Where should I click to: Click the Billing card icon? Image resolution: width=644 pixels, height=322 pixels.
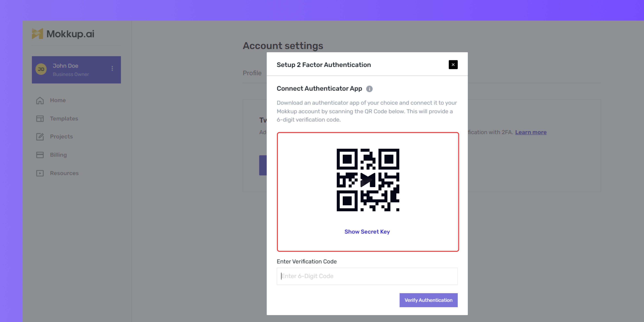[40, 155]
